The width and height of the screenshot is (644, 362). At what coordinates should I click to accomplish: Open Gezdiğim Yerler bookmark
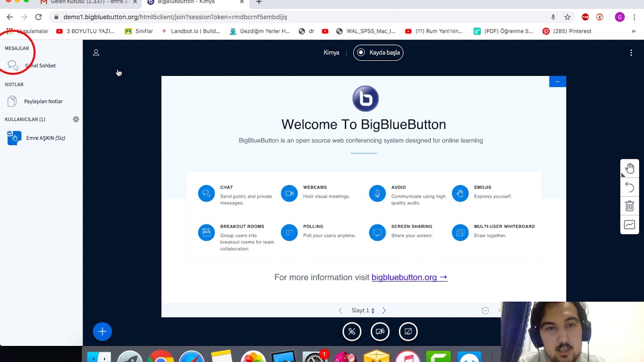pyautogui.click(x=260, y=31)
